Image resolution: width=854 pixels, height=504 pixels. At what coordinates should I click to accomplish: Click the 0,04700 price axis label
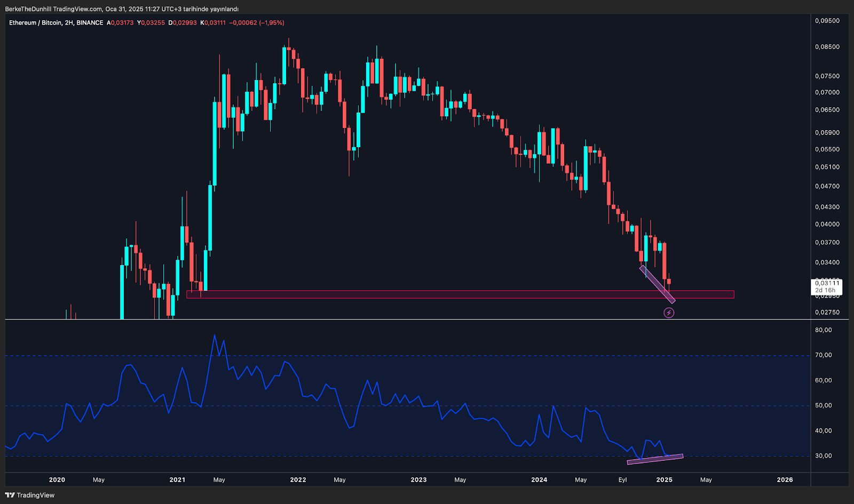827,187
